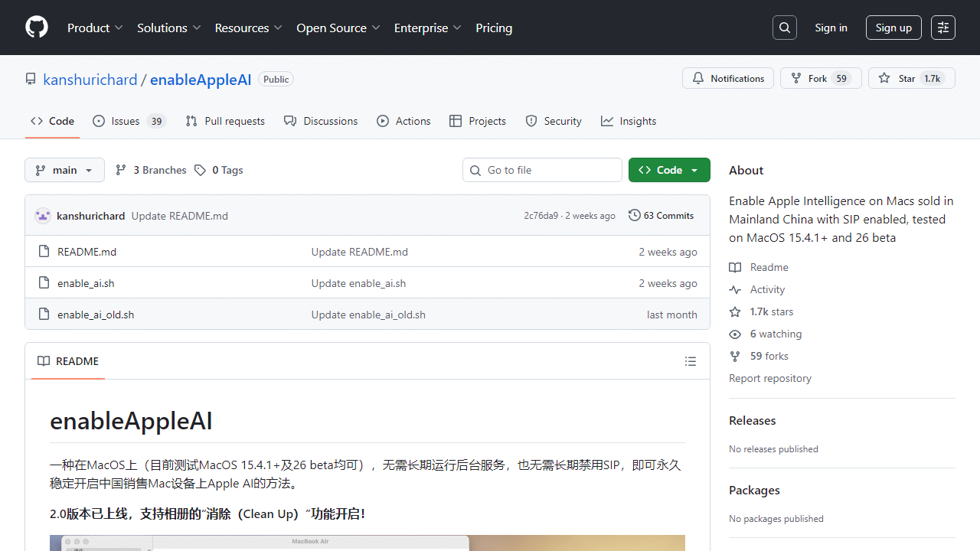Open the green Code dropdown button

tap(669, 170)
